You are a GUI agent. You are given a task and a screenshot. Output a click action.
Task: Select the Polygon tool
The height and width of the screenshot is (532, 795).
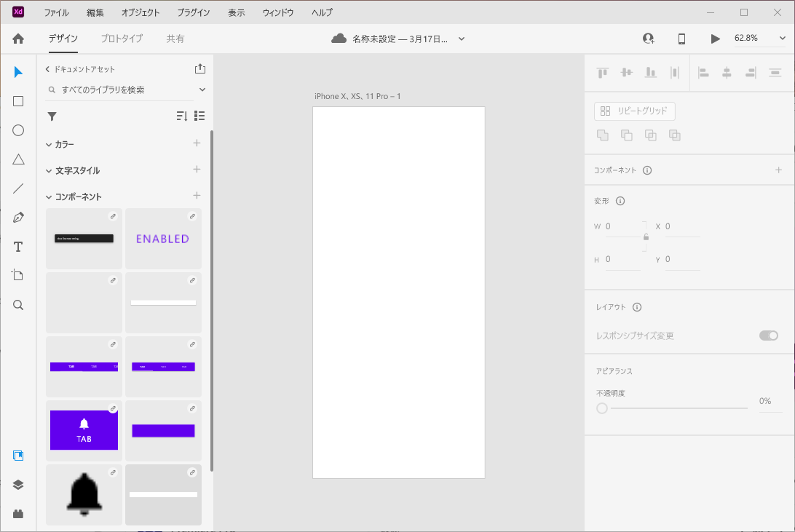17,159
